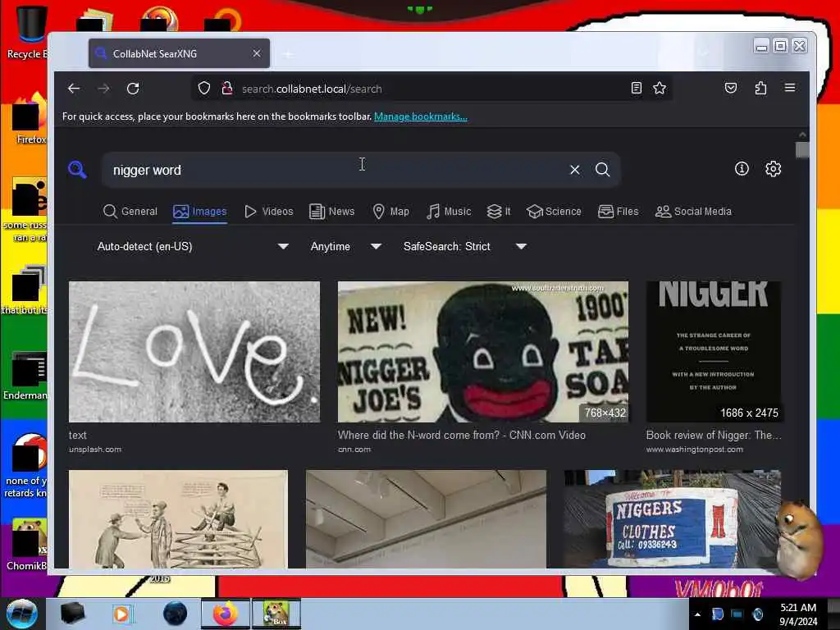Open a new tab with the plus button
The height and width of the screenshot is (630, 840).
(289, 54)
